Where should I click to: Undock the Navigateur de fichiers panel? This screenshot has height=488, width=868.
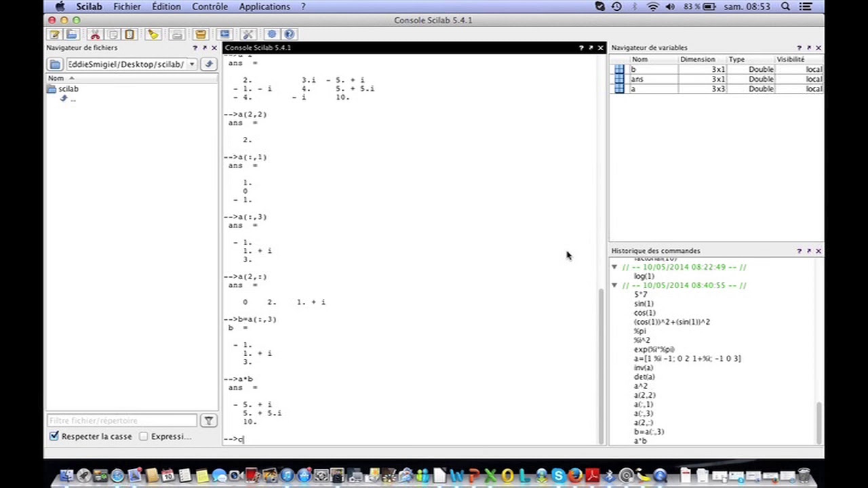tap(204, 48)
